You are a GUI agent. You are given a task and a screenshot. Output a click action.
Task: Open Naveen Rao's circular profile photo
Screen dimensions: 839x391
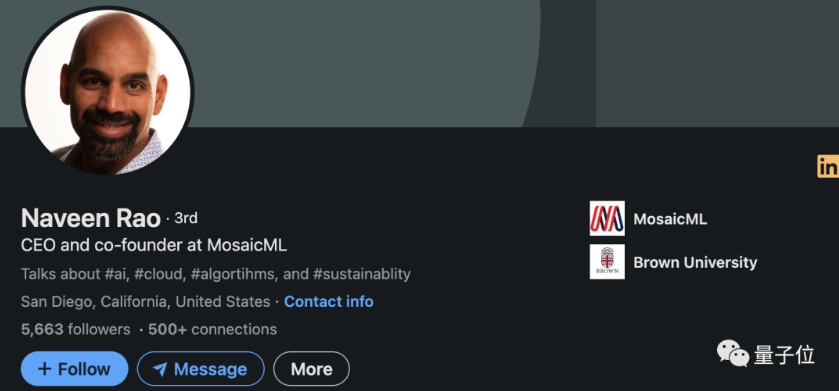(108, 92)
